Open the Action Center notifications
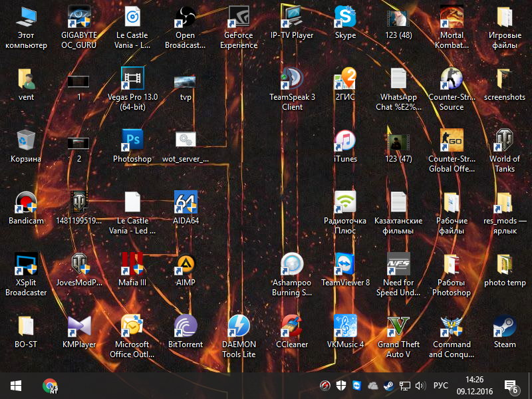 [x=511, y=386]
